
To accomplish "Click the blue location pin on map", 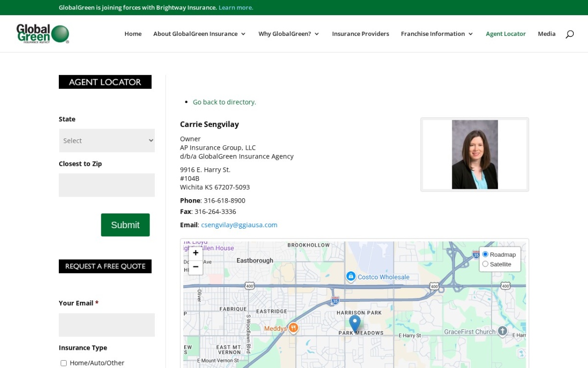I will click(x=355, y=324).
